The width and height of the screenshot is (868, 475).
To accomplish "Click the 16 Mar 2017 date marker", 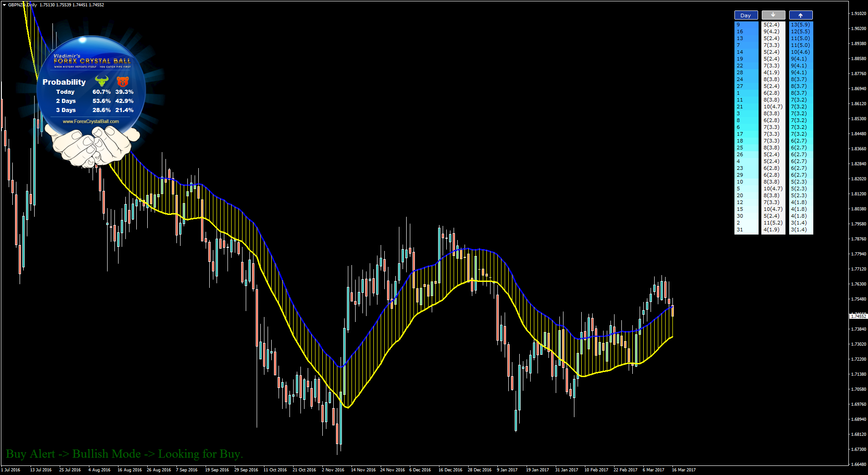I will pyautogui.click(x=683, y=470).
